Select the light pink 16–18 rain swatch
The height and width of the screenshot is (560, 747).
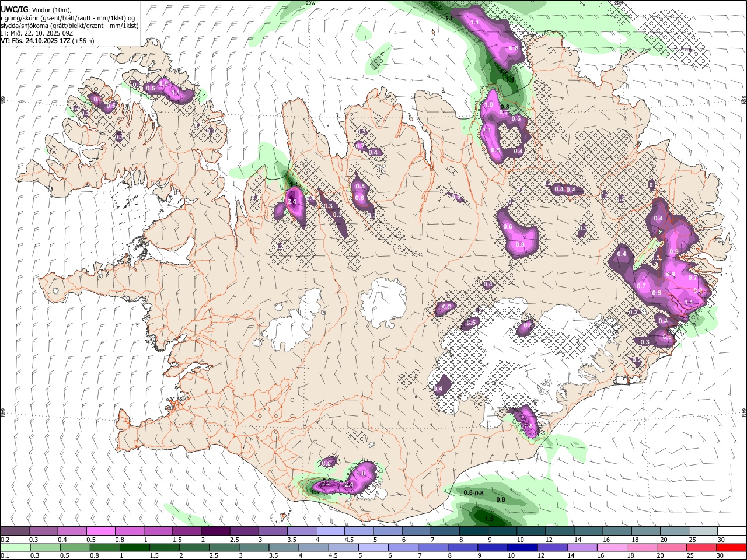click(x=612, y=547)
